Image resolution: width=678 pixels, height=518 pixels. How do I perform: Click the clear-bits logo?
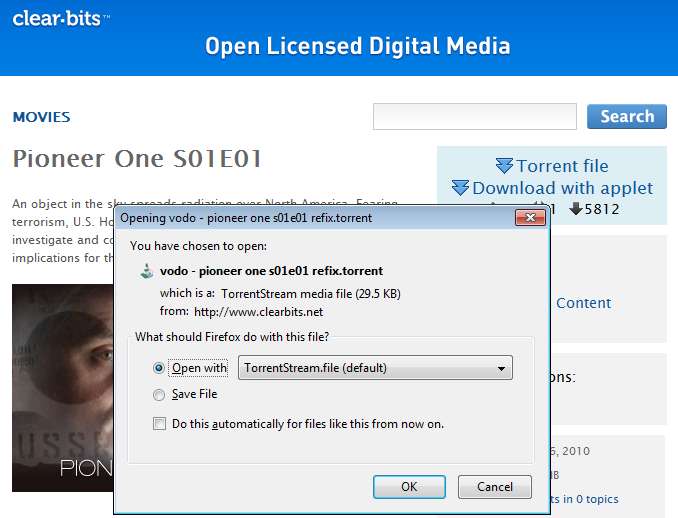click(x=61, y=19)
